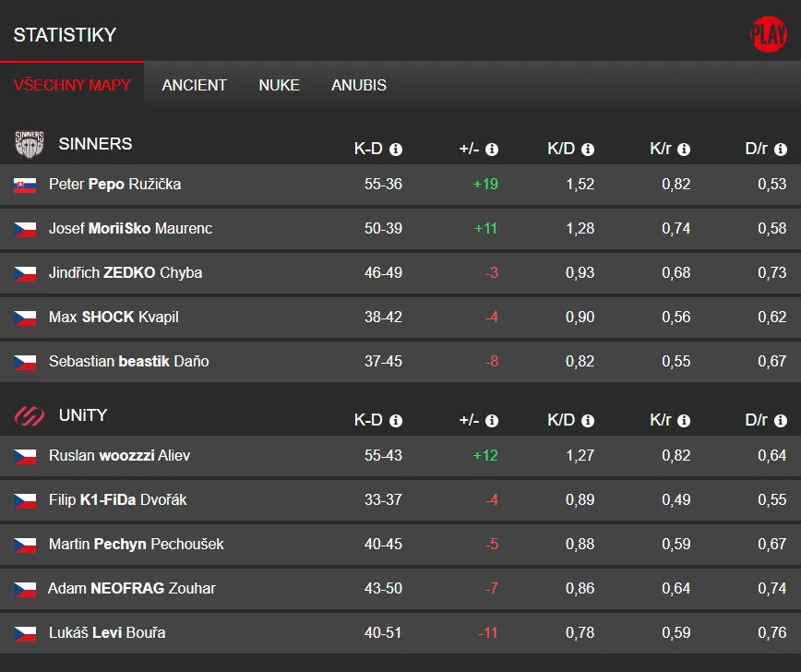
Task: Open player Josef MoriiSko Maurenc's profile
Action: coord(130,228)
